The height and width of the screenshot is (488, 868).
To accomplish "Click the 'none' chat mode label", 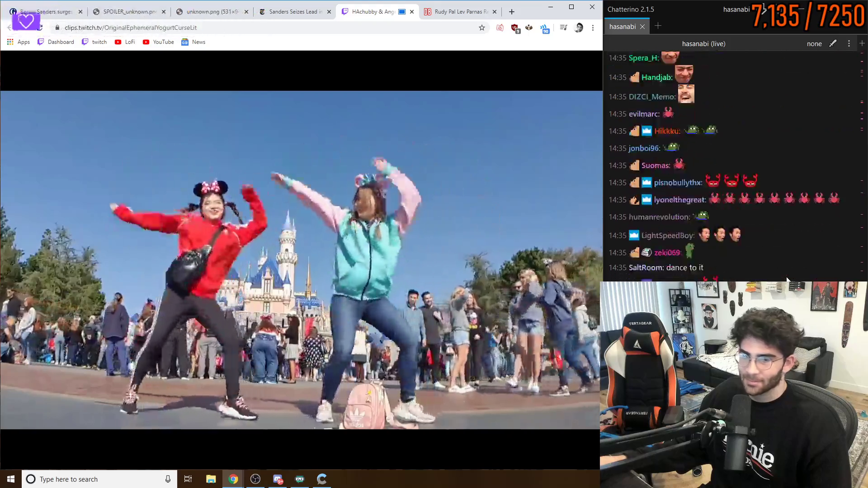I will [814, 43].
